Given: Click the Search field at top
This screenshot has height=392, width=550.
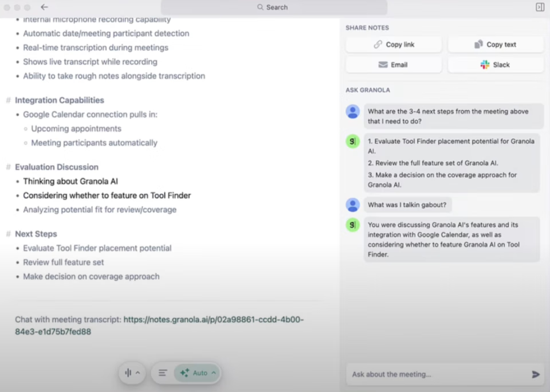Looking at the screenshot, I should [274, 7].
